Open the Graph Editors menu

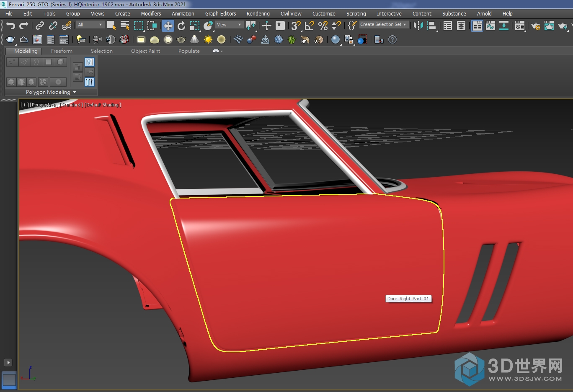pyautogui.click(x=220, y=14)
